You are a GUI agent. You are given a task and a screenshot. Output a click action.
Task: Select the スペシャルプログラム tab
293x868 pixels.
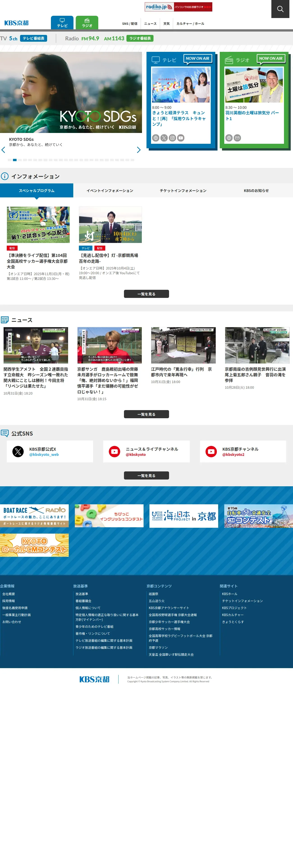tap(37, 190)
